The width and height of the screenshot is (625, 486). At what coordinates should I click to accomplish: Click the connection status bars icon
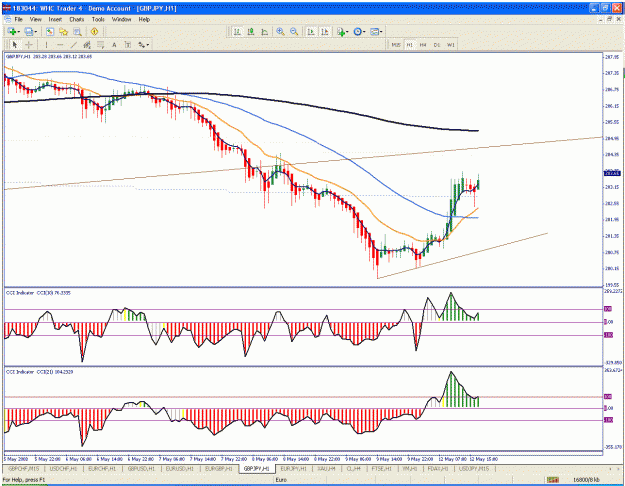click(x=552, y=480)
